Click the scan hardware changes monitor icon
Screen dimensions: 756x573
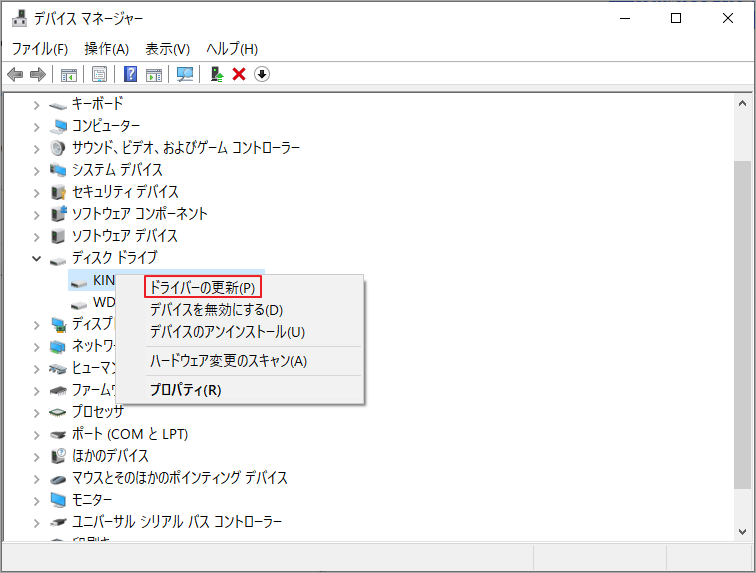click(x=185, y=74)
